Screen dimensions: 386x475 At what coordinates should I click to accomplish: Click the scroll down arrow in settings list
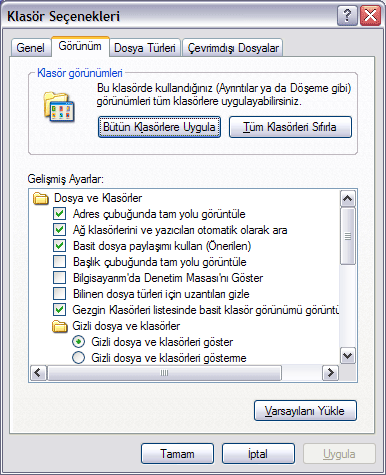348,356
